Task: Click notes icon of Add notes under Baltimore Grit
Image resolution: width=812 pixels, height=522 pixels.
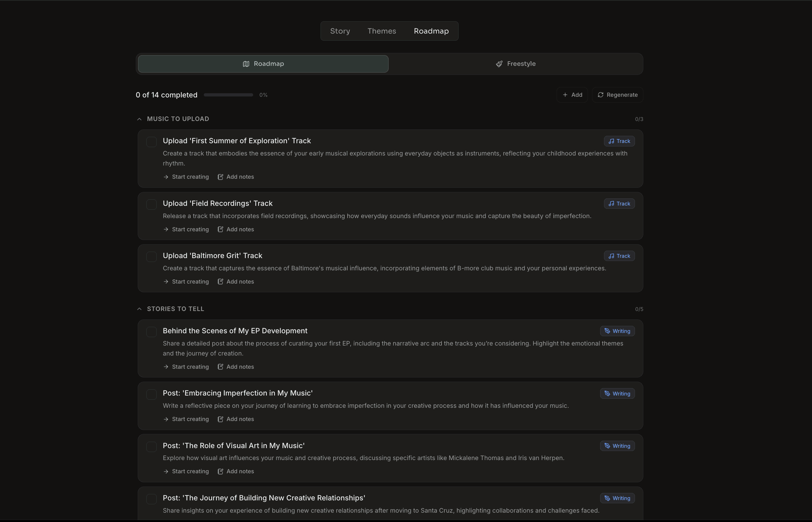Action: point(220,282)
